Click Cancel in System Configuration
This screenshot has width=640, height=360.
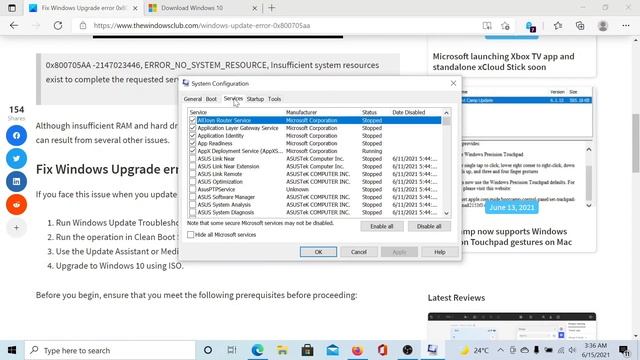[359, 252]
